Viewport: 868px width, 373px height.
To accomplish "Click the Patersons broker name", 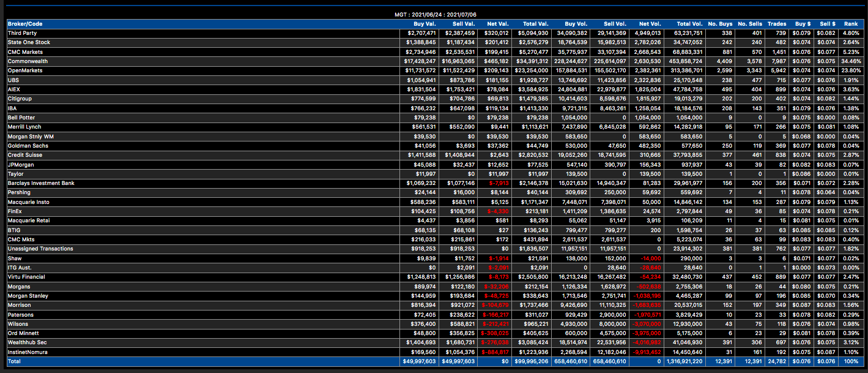I will coord(21,315).
